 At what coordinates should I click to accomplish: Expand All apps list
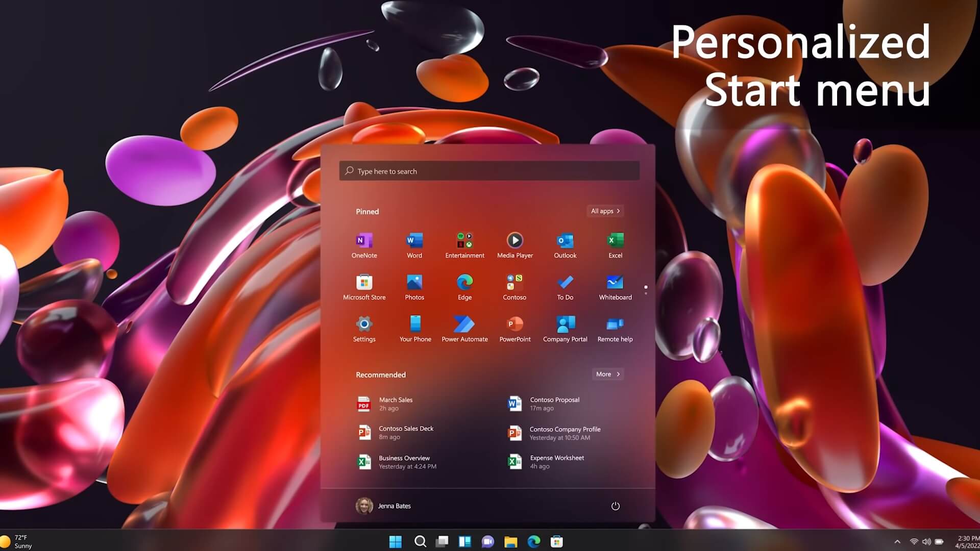click(605, 211)
